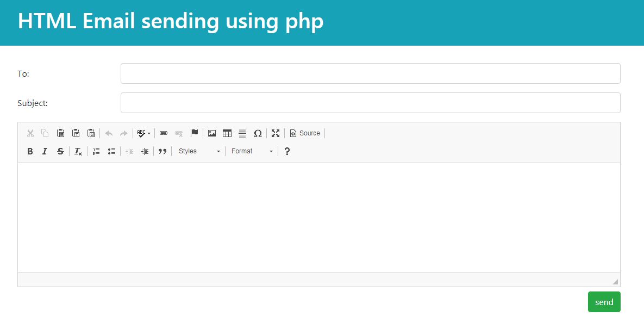Click the To input field
Viewport: 644px width, 329px height.
click(370, 73)
